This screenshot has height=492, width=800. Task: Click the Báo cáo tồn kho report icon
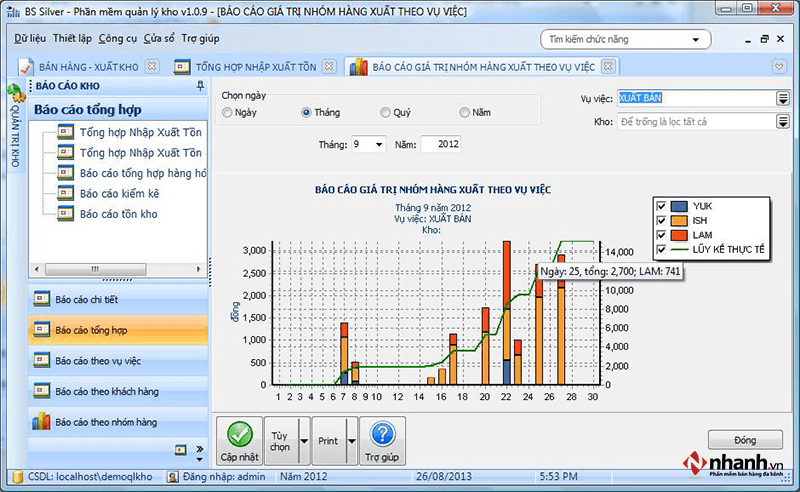[x=66, y=214]
